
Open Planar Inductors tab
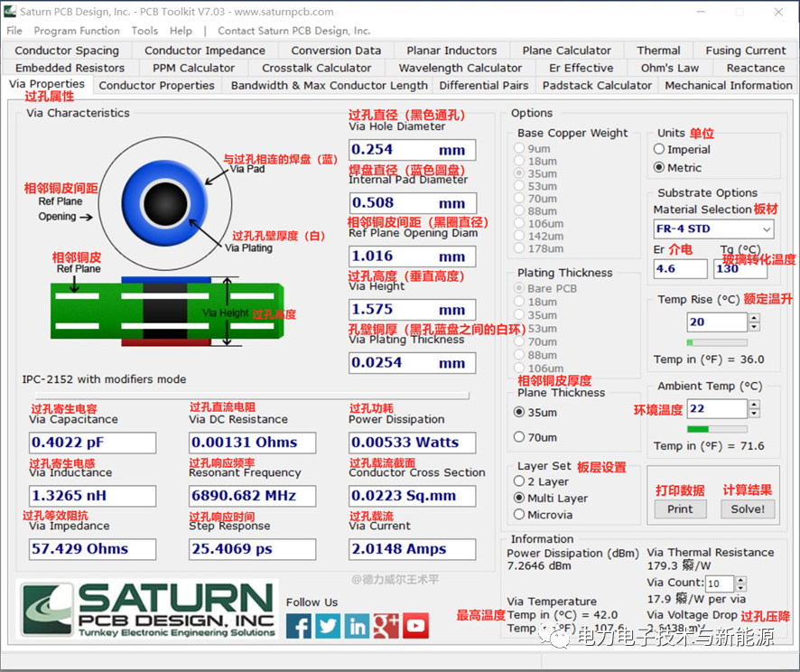click(451, 51)
